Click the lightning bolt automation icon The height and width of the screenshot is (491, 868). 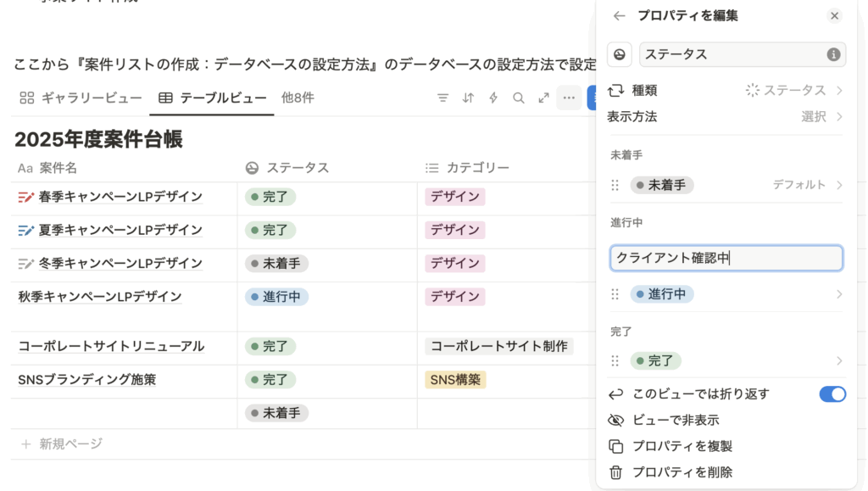493,98
